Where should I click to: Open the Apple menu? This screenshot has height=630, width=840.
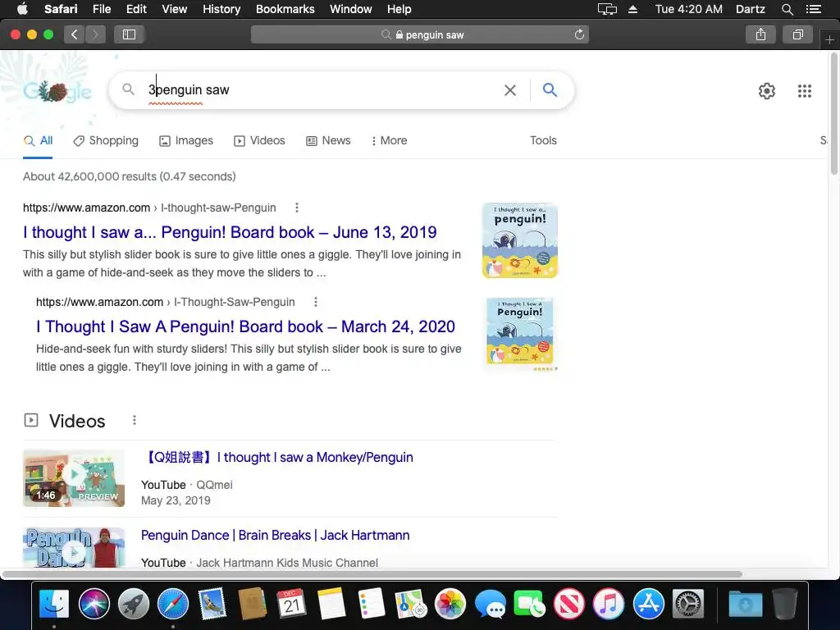coord(22,9)
